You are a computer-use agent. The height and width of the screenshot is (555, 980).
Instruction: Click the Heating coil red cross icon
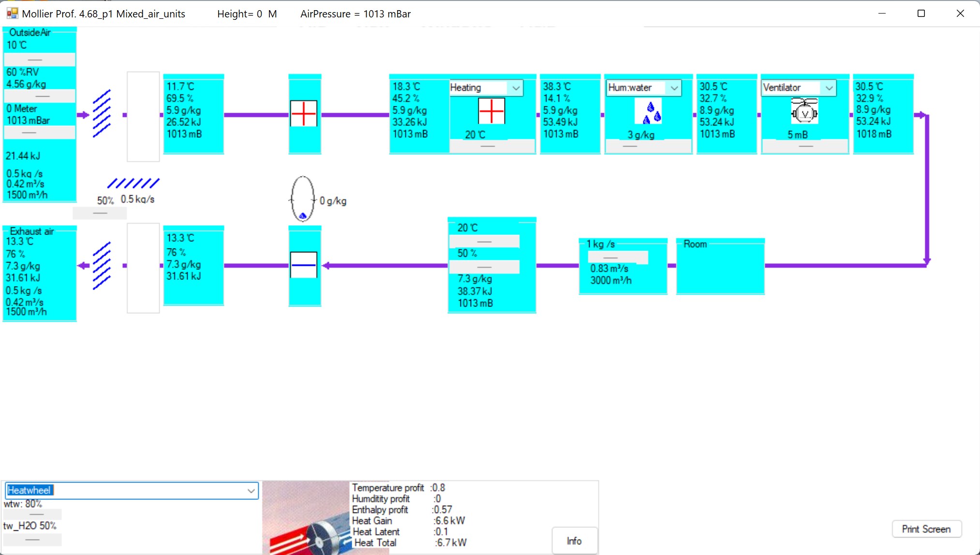(x=491, y=111)
